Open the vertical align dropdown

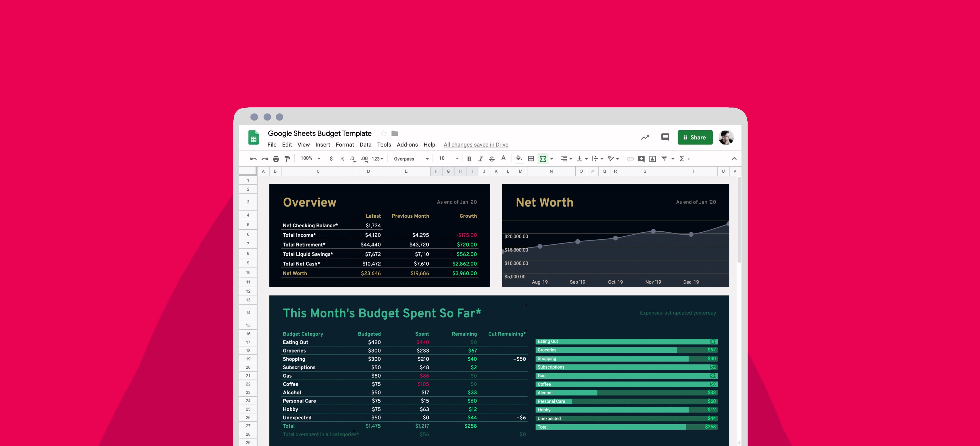tap(583, 159)
